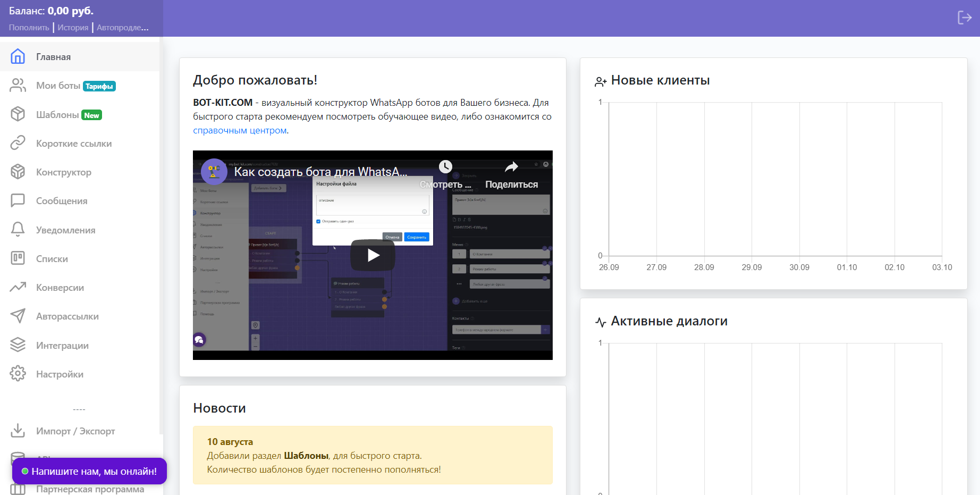Open Короткие ссылки link icon
The image size is (980, 495).
18,143
